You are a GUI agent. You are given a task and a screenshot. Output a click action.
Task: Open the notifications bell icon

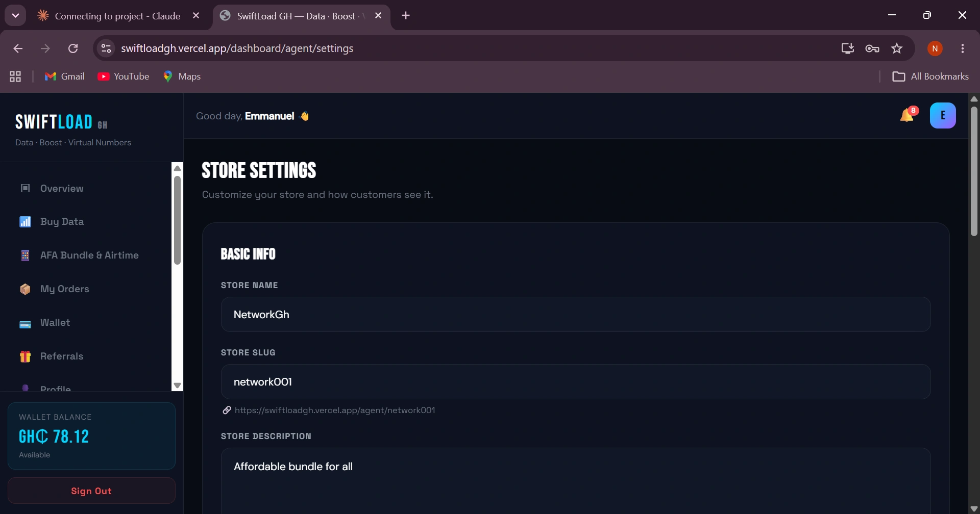[907, 115]
